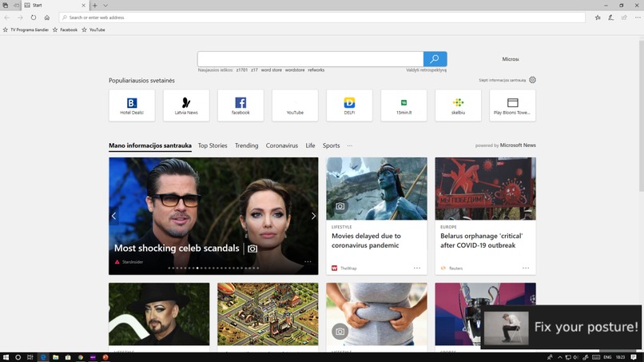Open the feed settings gear icon
Screen dimensions: 644x362
point(532,80)
